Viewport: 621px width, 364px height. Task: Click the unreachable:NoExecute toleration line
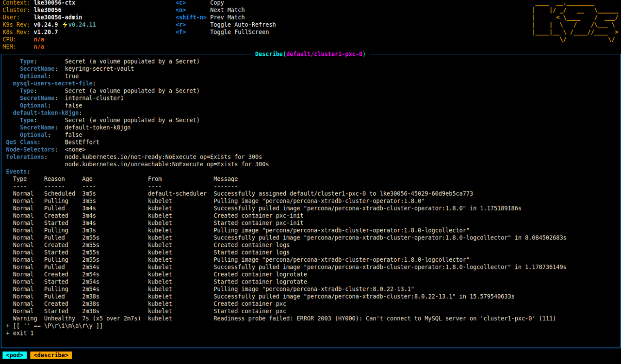[167, 164]
